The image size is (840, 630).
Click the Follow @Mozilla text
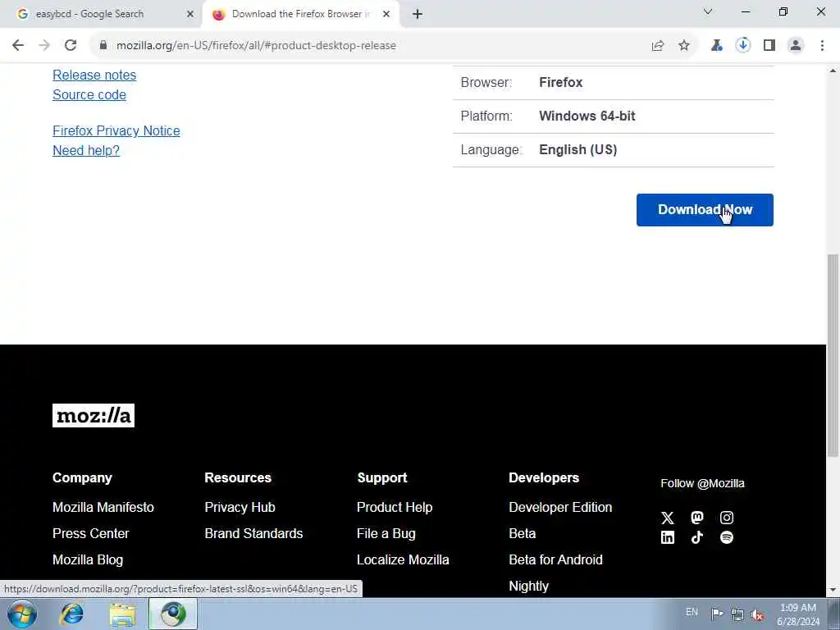702,483
